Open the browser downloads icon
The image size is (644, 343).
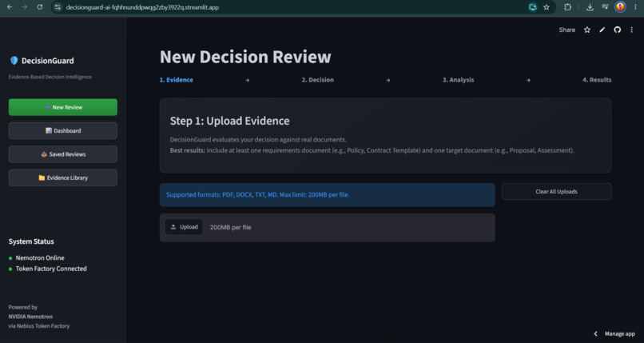590,7
